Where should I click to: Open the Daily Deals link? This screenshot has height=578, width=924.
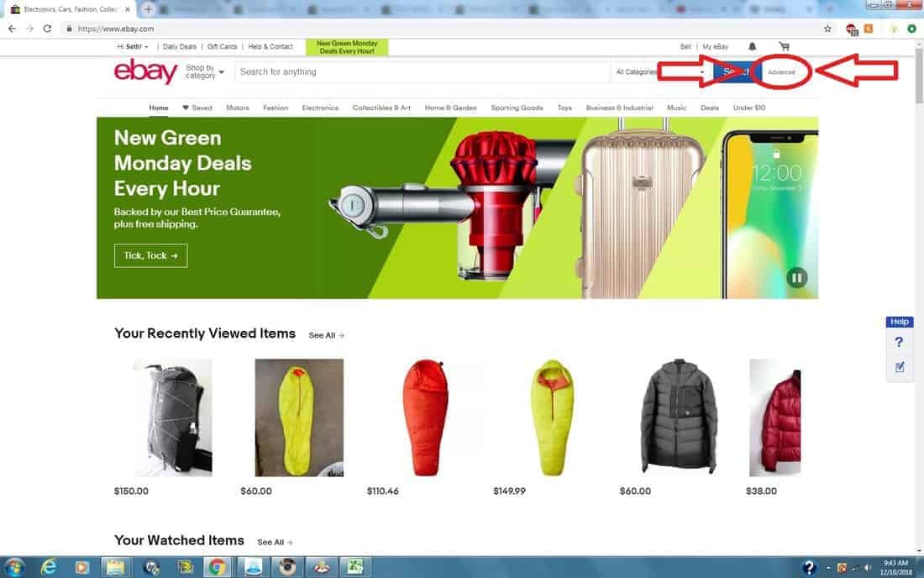pos(179,46)
